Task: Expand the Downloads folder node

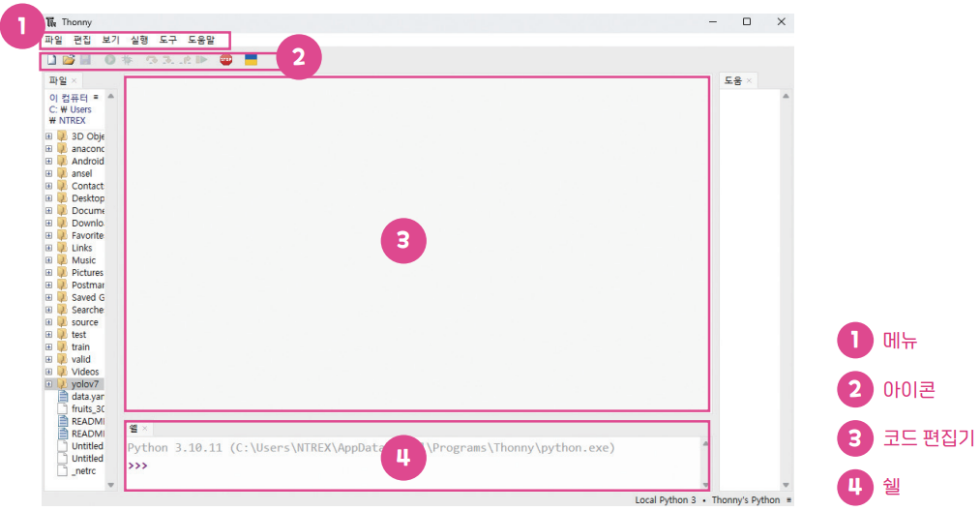Action: click(48, 224)
